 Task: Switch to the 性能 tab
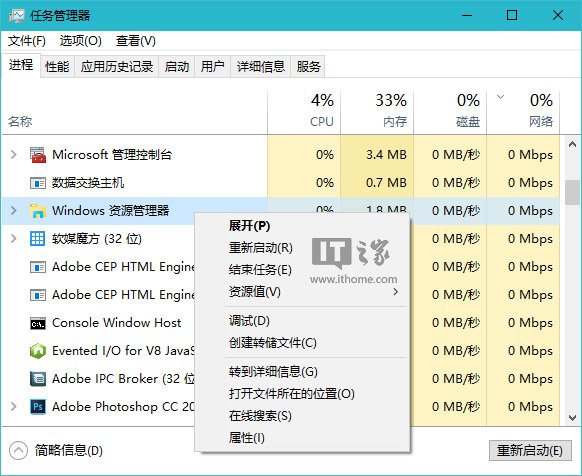click(x=57, y=67)
